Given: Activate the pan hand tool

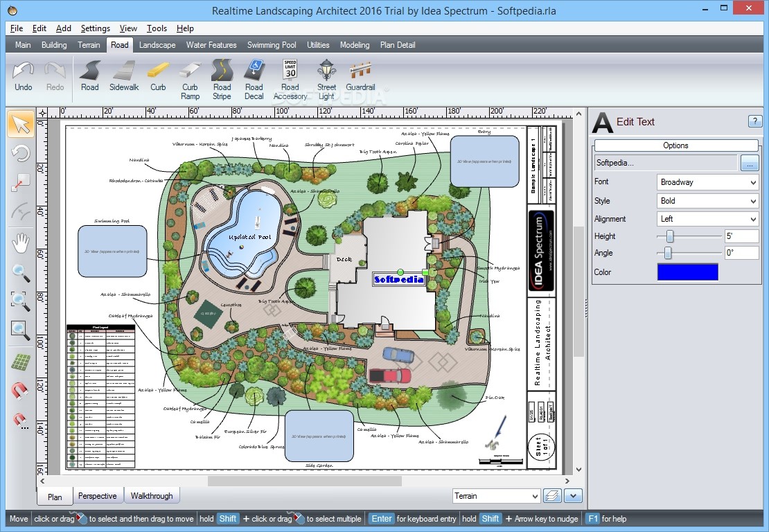Looking at the screenshot, I should pos(21,242).
